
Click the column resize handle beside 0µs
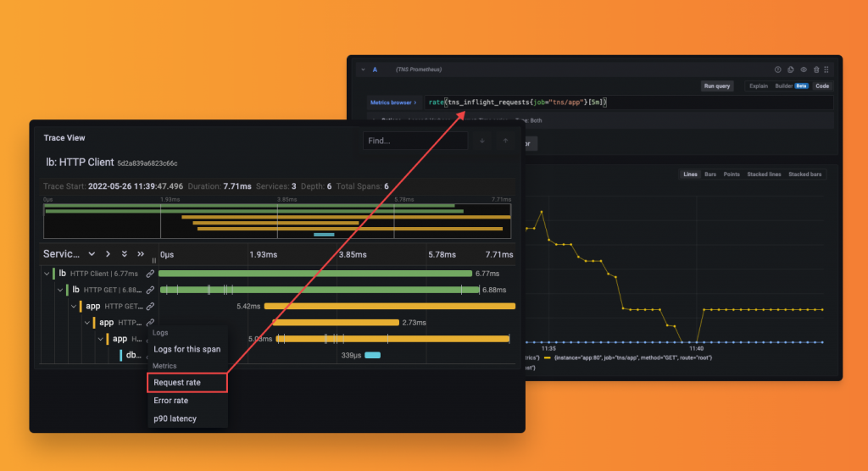tap(154, 260)
